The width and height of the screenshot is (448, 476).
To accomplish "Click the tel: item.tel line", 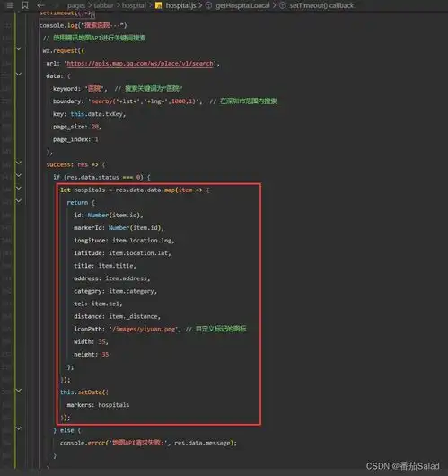I will point(98,304).
